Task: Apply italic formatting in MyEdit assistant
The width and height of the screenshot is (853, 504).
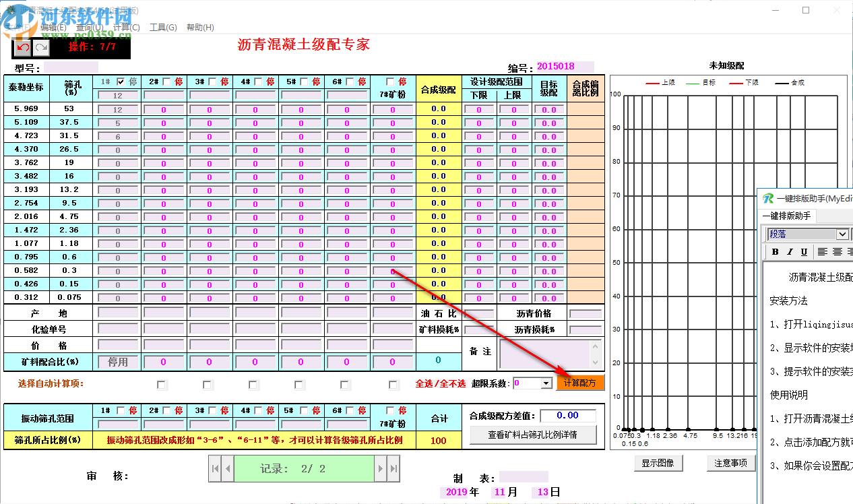Action: tap(790, 251)
